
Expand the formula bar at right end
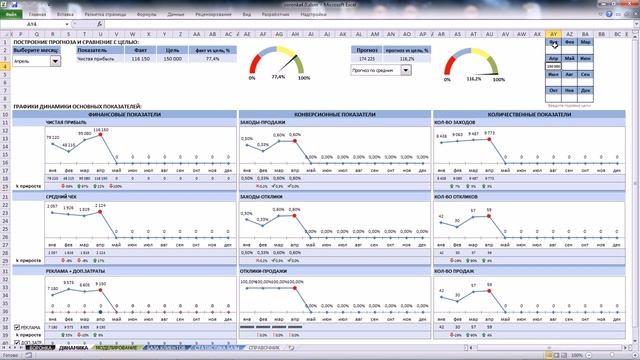click(x=636, y=24)
